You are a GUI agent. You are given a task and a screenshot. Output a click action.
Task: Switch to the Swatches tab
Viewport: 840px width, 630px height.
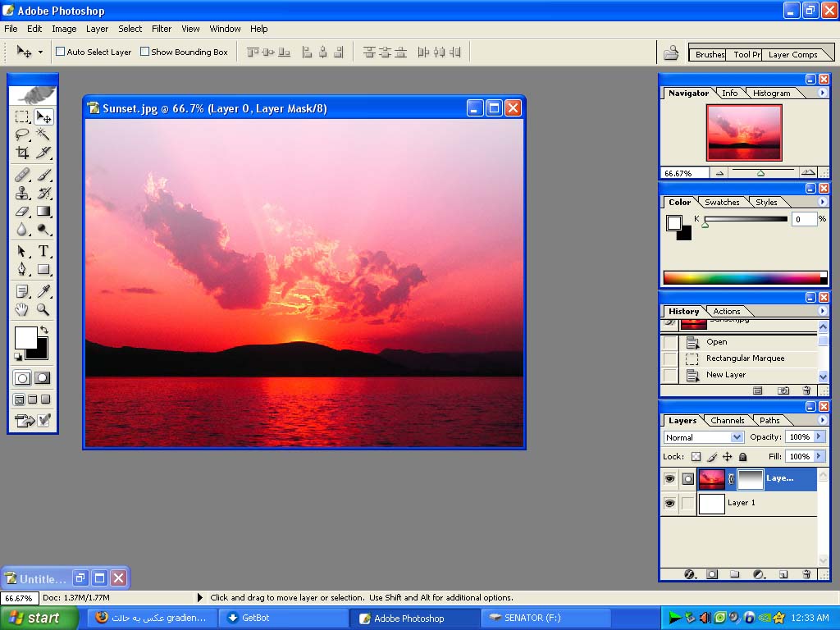[x=722, y=203]
